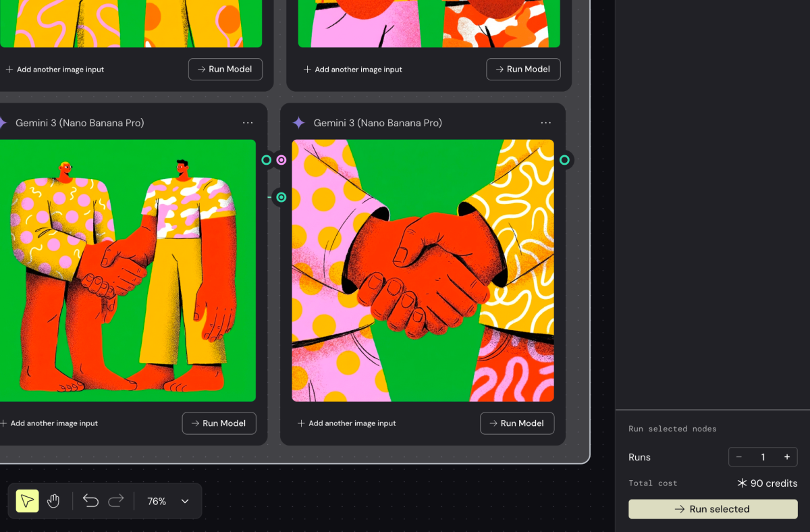The image size is (810, 532).
Task: Click the sparkle icon on right Gemini 3 node
Action: 298,122
